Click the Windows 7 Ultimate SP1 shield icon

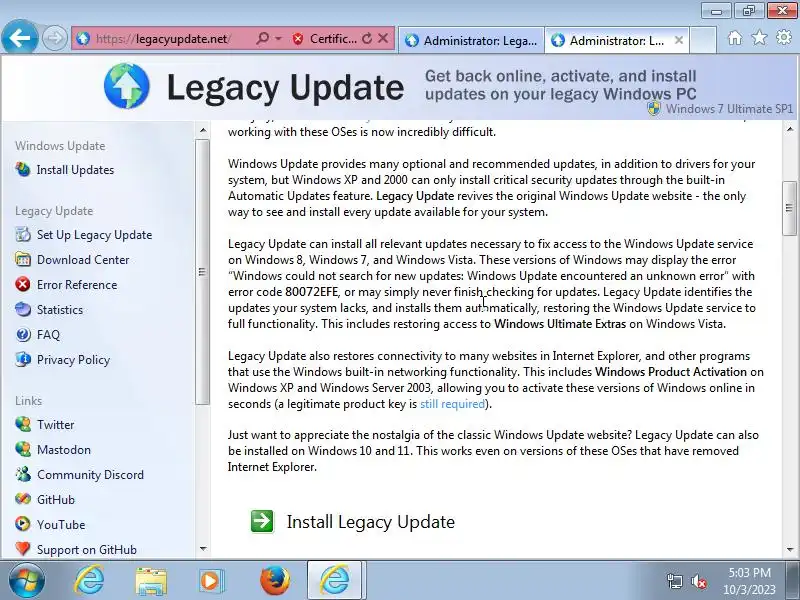pyautogui.click(x=654, y=109)
